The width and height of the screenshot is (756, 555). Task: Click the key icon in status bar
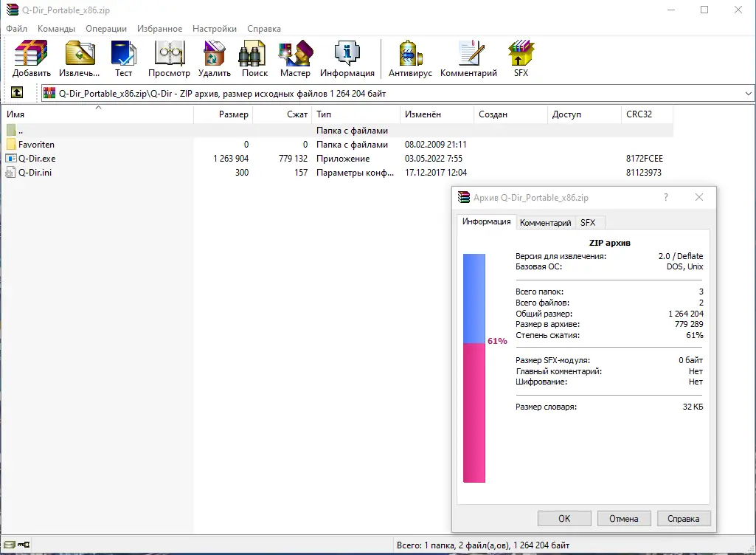coord(24,545)
